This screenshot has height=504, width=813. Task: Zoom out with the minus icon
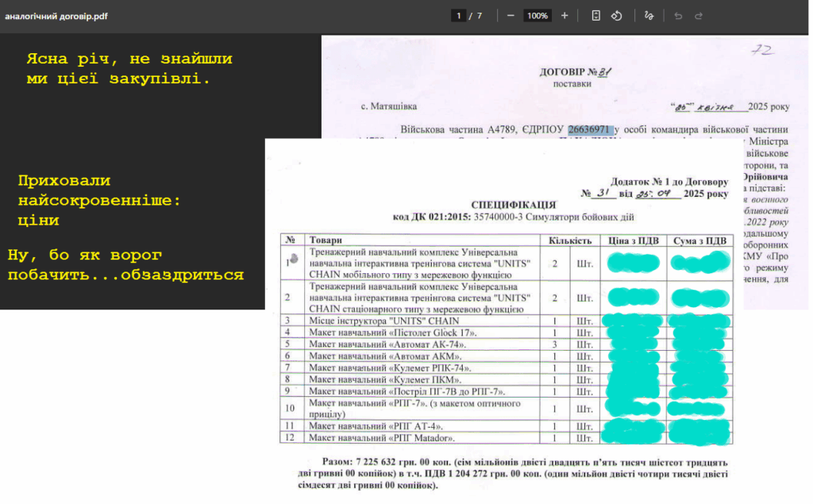[x=511, y=16]
